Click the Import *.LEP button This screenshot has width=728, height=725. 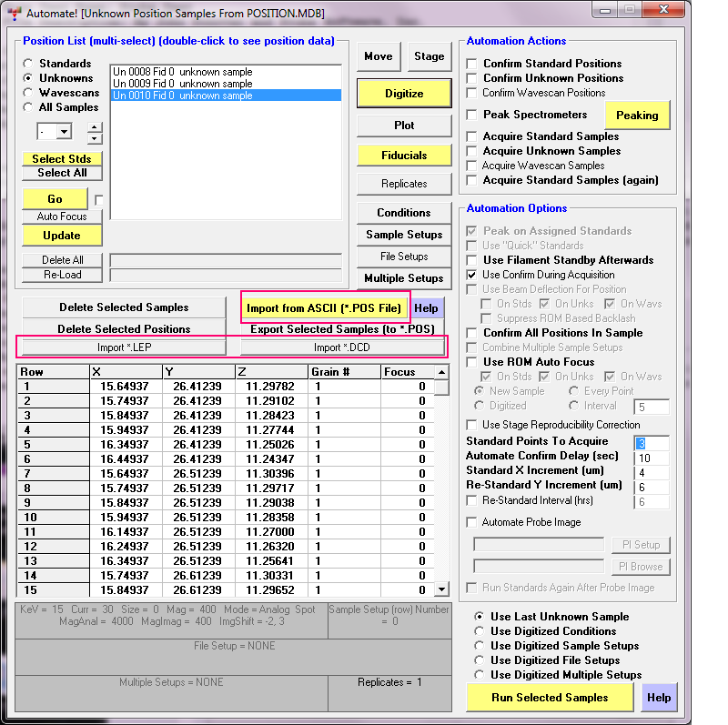(124, 347)
